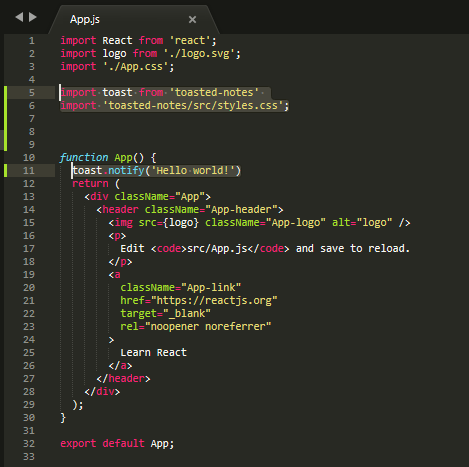Click "App-logo" class value
The height and width of the screenshot is (467, 469).
(x=295, y=223)
